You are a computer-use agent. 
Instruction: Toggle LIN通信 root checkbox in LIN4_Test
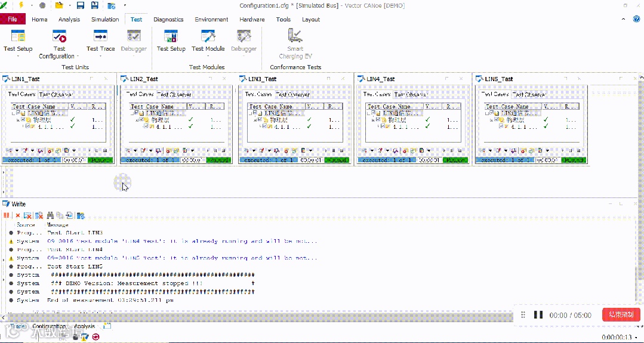[x=374, y=112]
